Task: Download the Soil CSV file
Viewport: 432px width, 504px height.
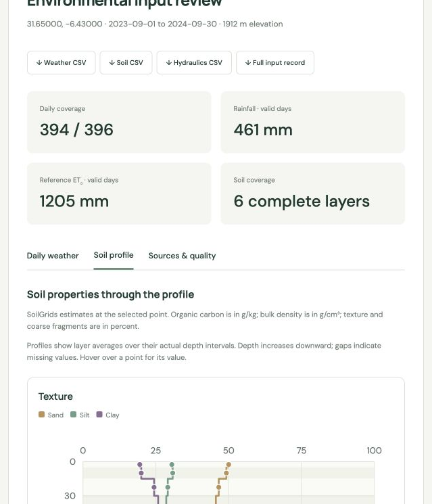Action: pos(126,63)
